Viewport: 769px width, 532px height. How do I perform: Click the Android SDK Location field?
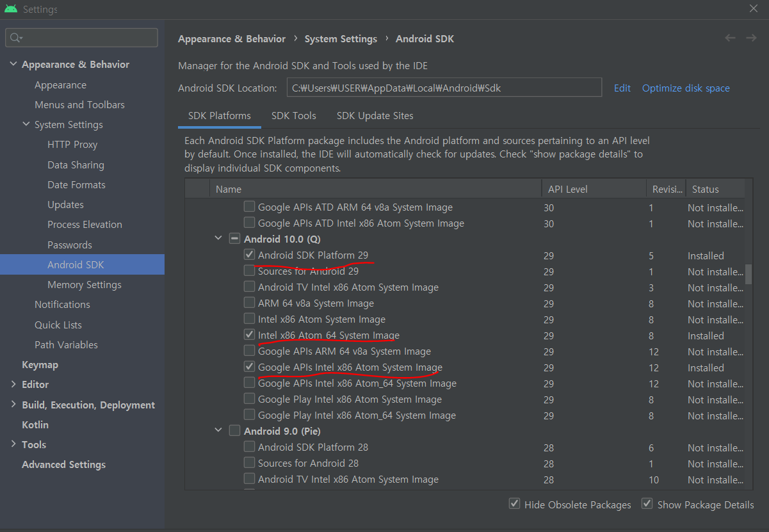pyautogui.click(x=444, y=88)
